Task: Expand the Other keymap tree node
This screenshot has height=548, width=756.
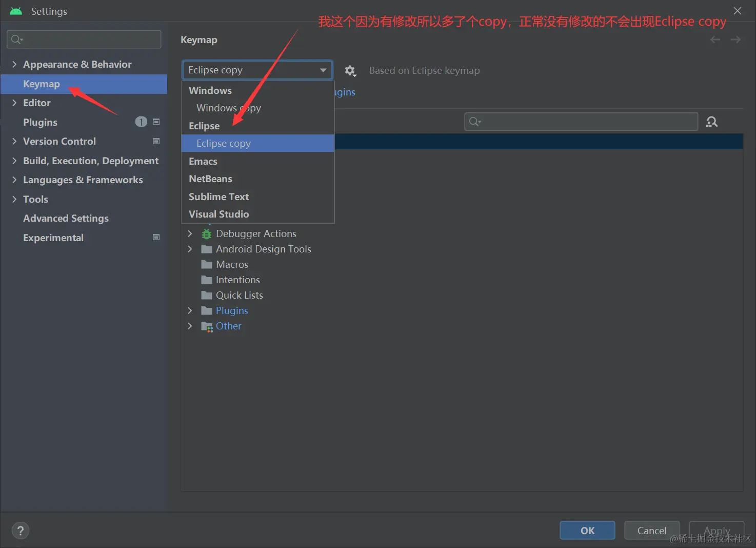Action: pos(190,326)
